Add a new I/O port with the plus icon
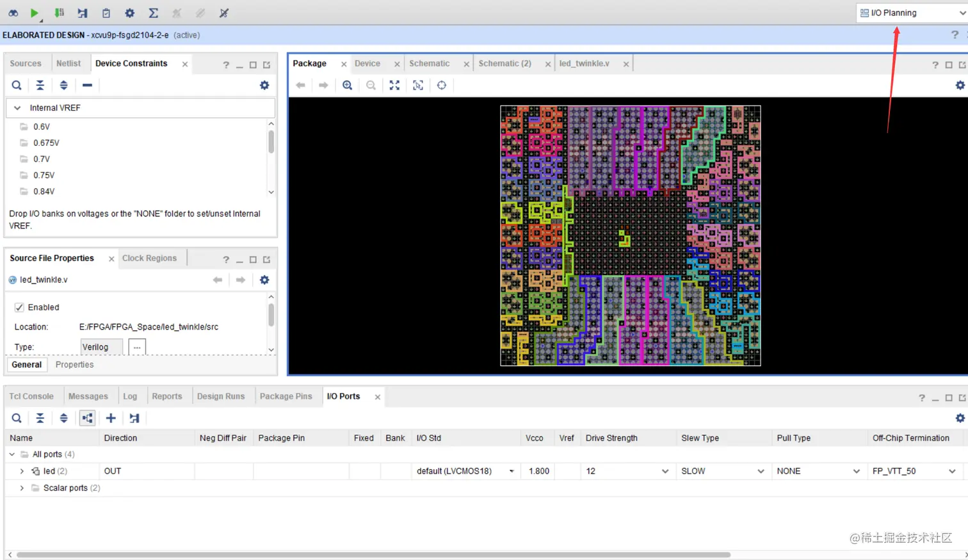 (x=111, y=418)
